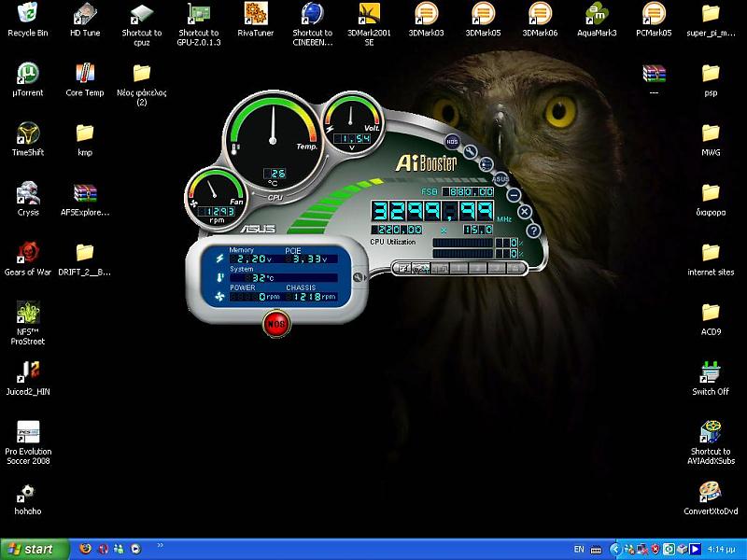Click the round ASUS logo button in AI Booster
747x560 pixels.
(500, 179)
